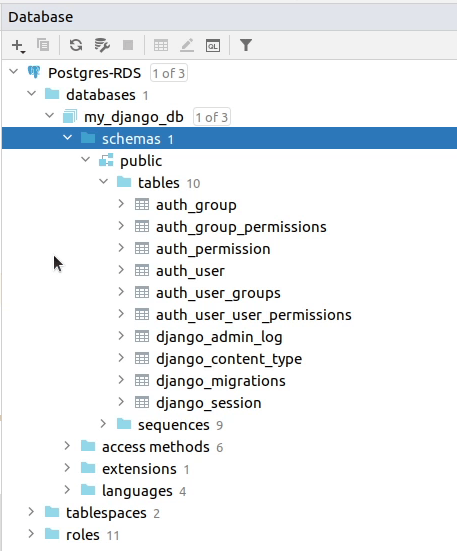The image size is (457, 551).
Task: Open the query console (QL) icon
Action: (x=213, y=45)
